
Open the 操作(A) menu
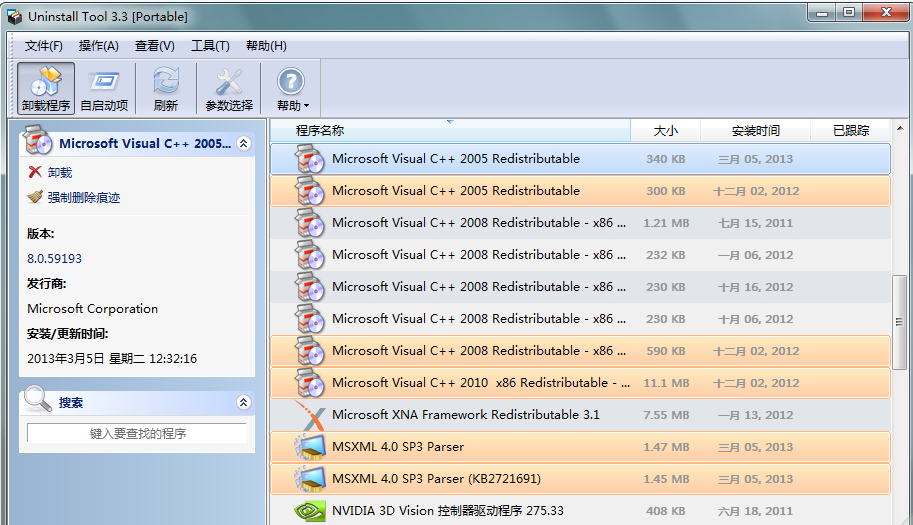[x=98, y=46]
